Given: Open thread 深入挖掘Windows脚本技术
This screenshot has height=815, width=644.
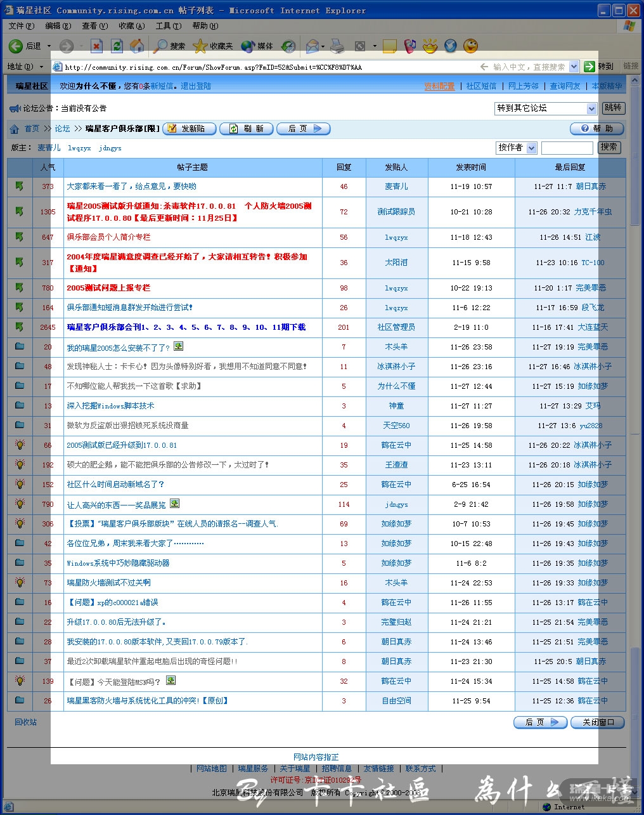Looking at the screenshot, I should tap(111, 406).
